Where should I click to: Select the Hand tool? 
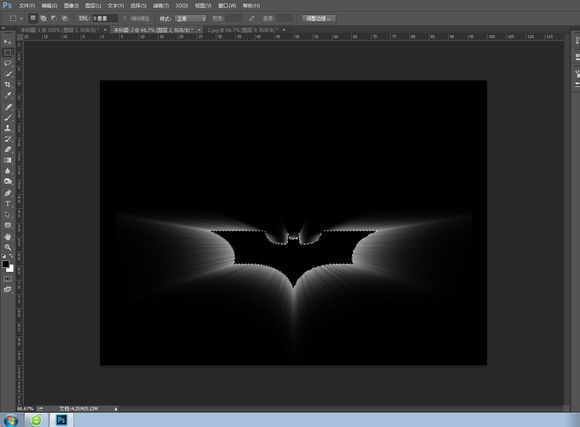click(7, 236)
